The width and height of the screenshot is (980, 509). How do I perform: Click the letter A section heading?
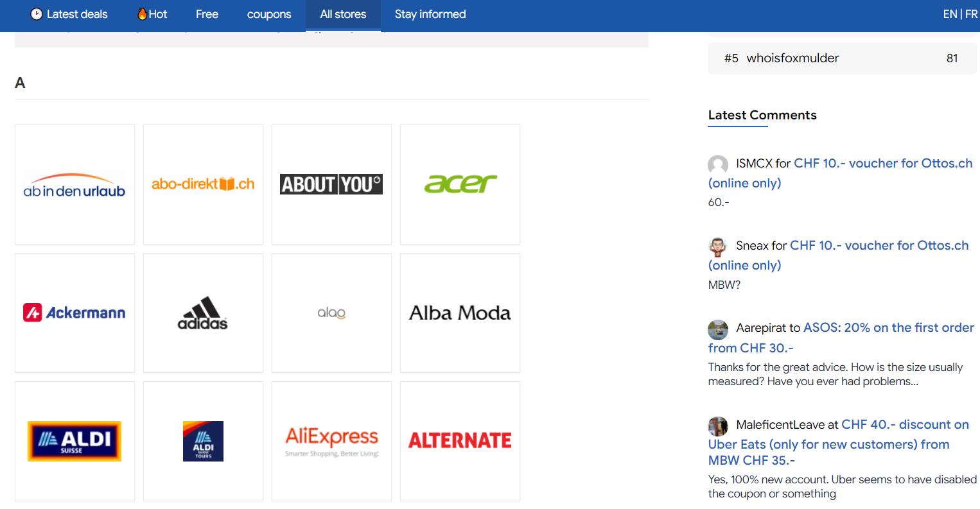point(20,83)
